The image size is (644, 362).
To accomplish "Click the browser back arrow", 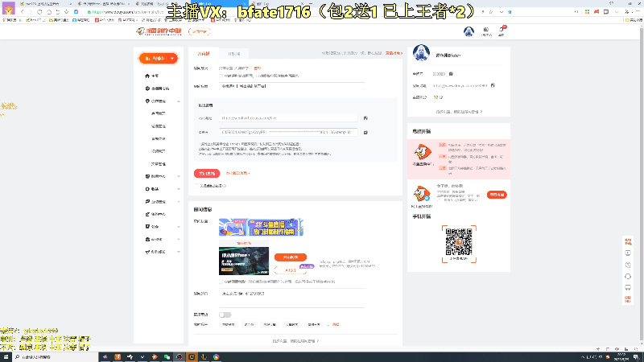I will click(23, 12).
